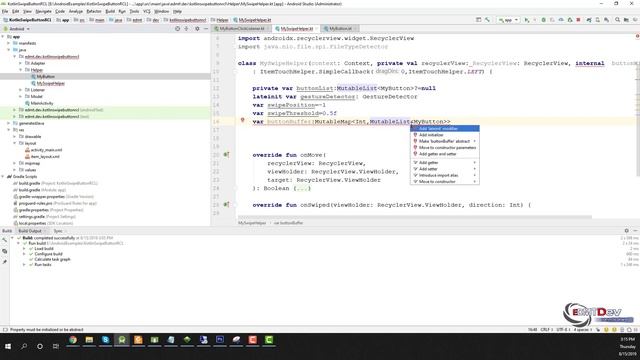Click MySwipeHelper.kt breadcrumb in navigation bar
This screenshot has width=640, height=360.
(252, 20)
